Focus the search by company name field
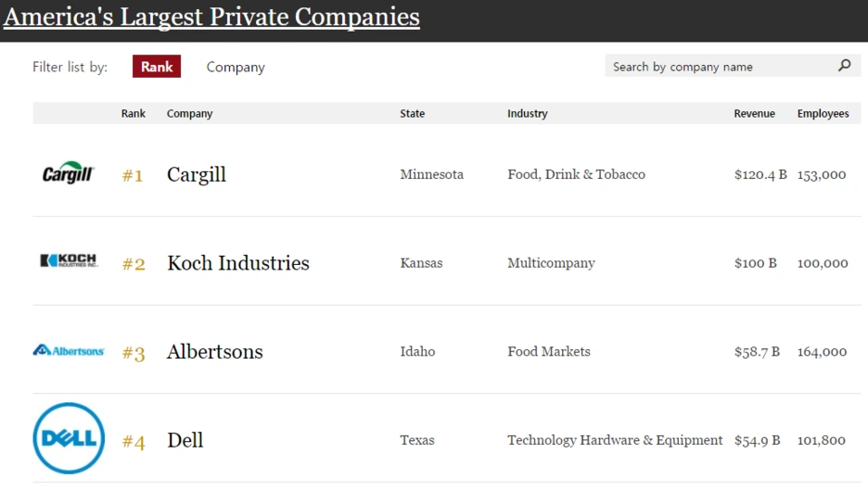This screenshot has height=491, width=868. (x=719, y=67)
